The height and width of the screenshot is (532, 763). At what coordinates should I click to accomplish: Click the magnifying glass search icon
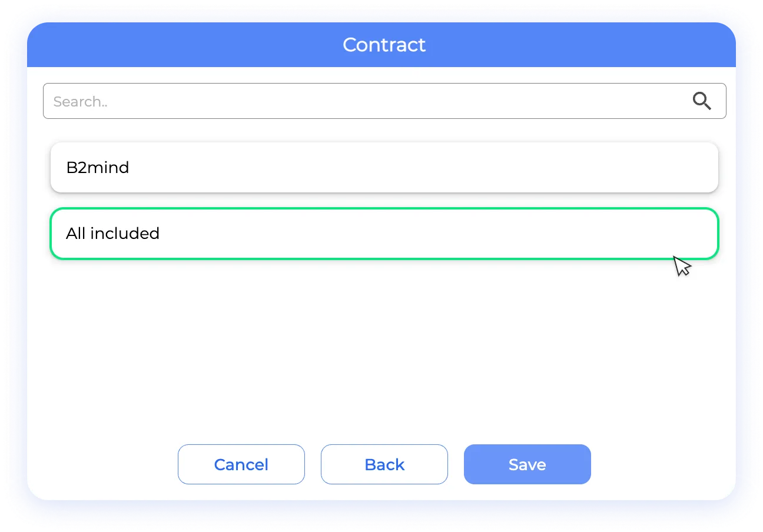pyautogui.click(x=701, y=101)
